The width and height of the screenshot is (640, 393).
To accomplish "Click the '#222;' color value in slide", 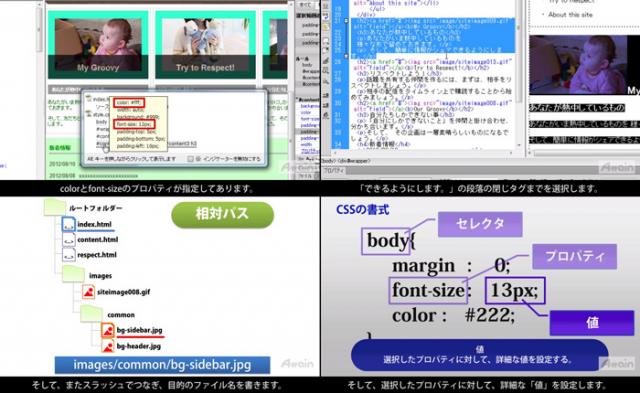I will (489, 315).
